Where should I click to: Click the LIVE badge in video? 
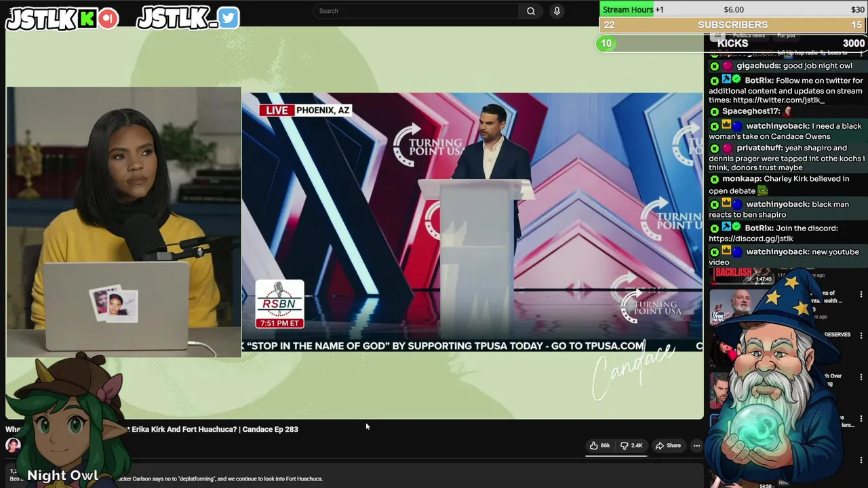coord(277,110)
